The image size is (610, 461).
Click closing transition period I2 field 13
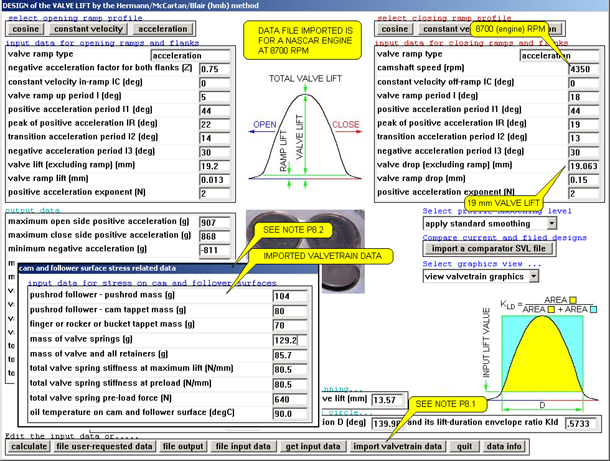pos(584,138)
